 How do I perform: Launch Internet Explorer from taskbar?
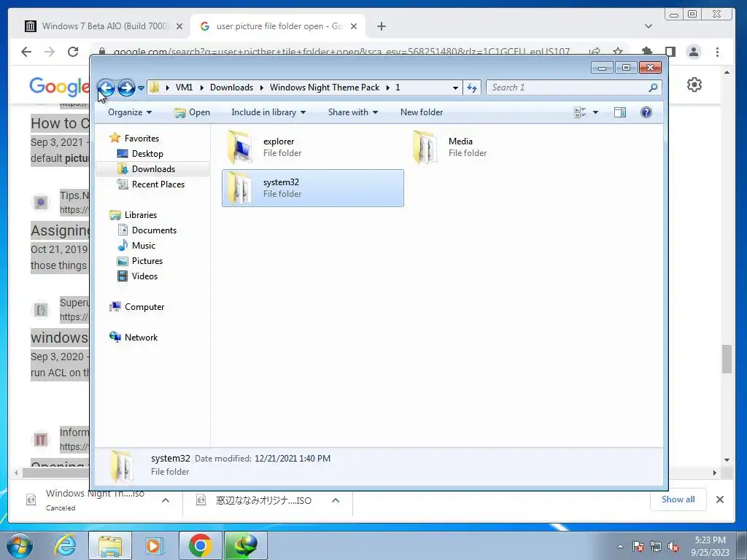pos(65,545)
